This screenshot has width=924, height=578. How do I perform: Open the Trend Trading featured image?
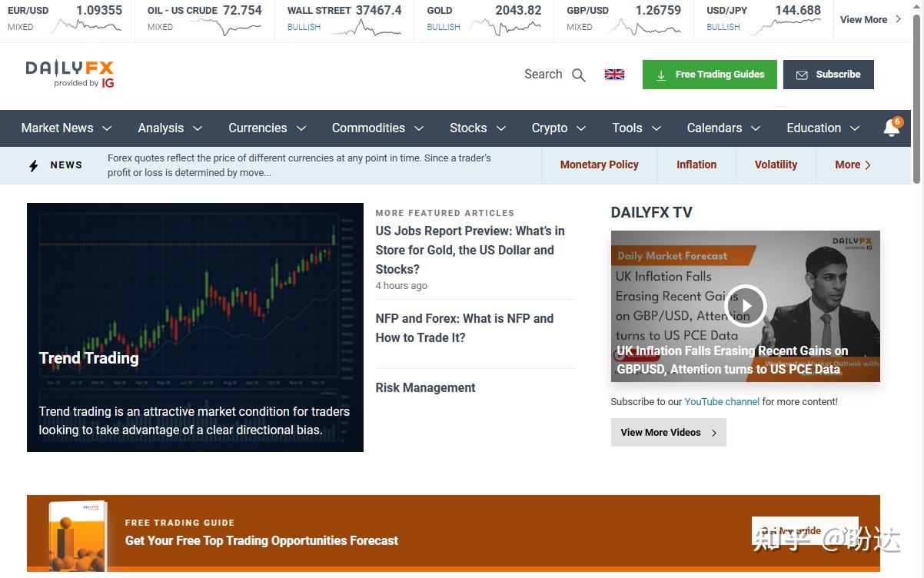coord(195,327)
